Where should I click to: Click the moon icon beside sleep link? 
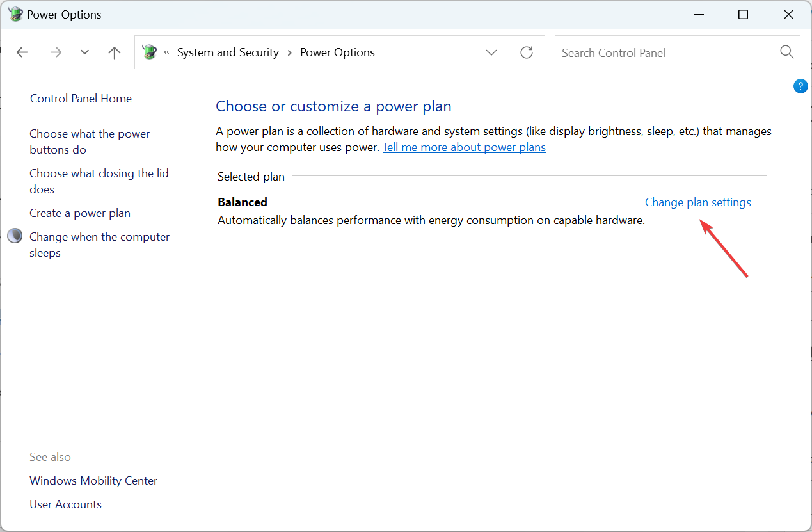click(15, 236)
